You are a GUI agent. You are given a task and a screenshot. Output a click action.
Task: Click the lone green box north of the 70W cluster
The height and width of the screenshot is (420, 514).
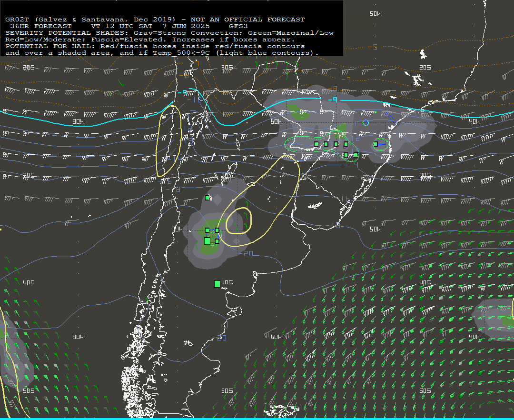207,198
